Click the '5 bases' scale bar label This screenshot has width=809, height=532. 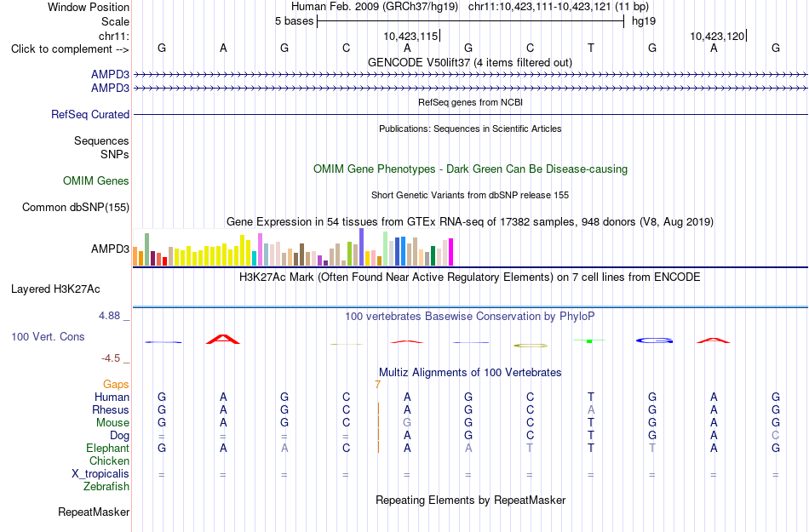294,21
